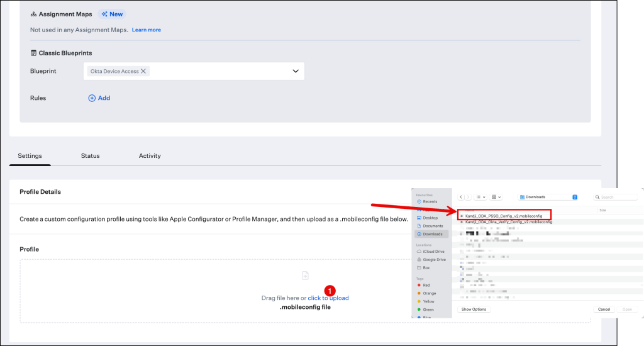Select Kandji_ODA_Okta_Verify_Config_v2.mobileconfig file
The height and width of the screenshot is (346, 644).
tap(508, 222)
